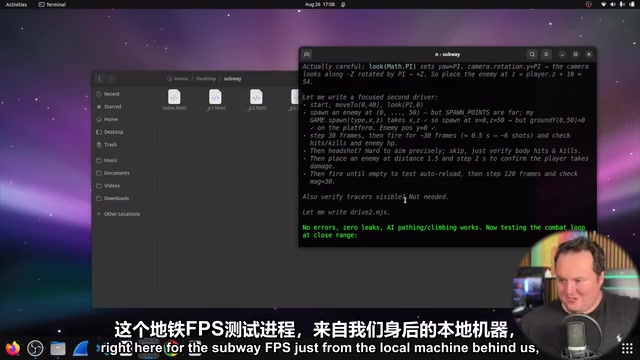Open the blue shark-fin app in dock

pos(81,348)
